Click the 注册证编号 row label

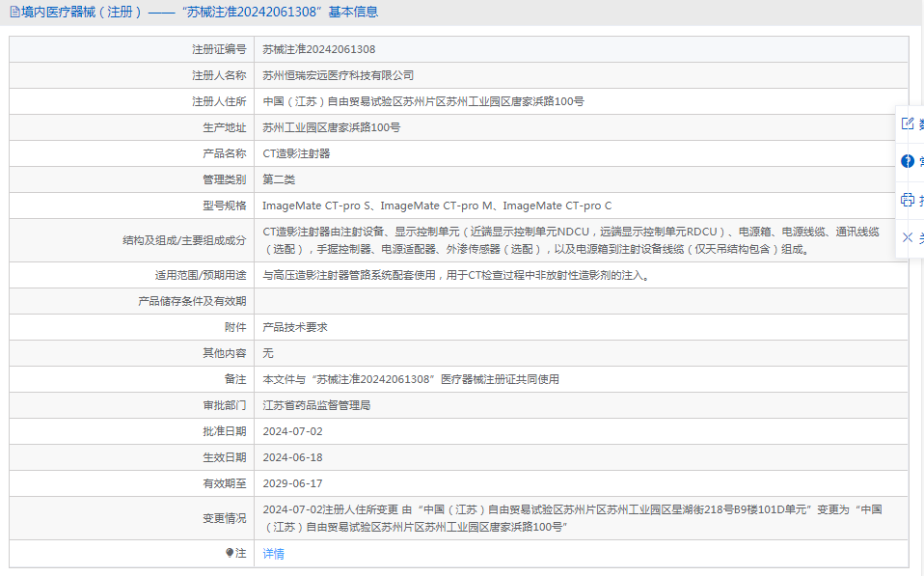click(x=219, y=49)
